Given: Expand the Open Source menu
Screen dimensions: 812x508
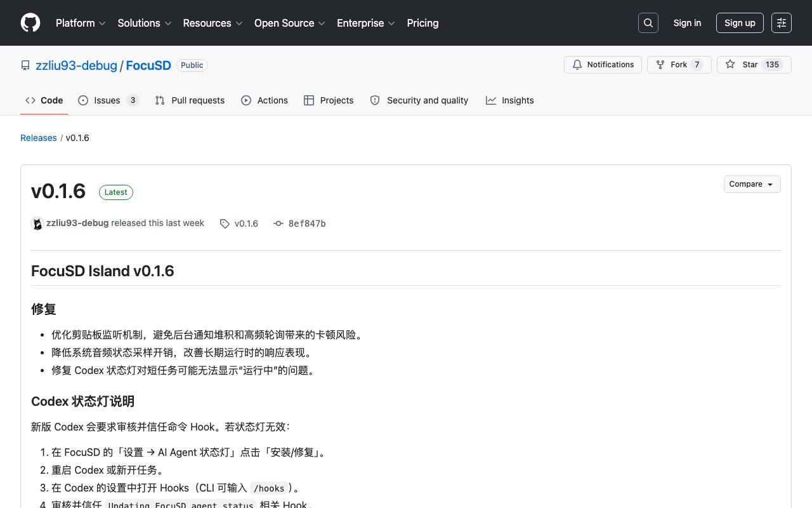Looking at the screenshot, I should point(289,23).
